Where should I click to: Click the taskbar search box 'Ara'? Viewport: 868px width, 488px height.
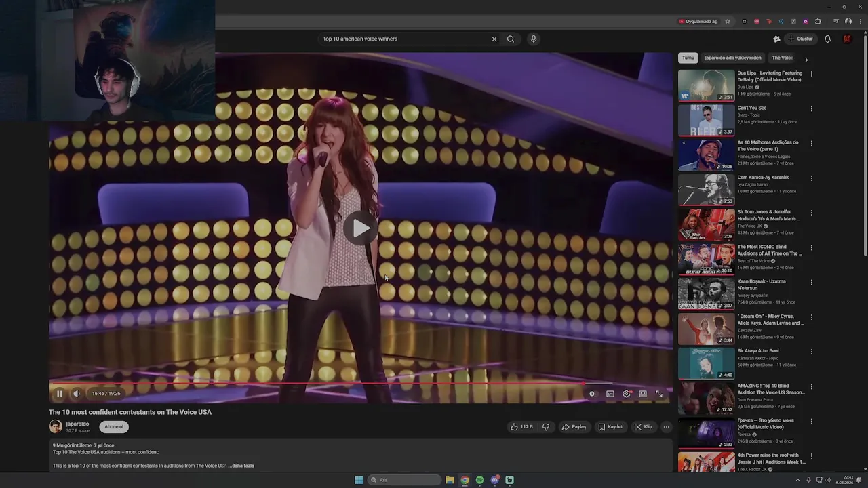click(404, 480)
